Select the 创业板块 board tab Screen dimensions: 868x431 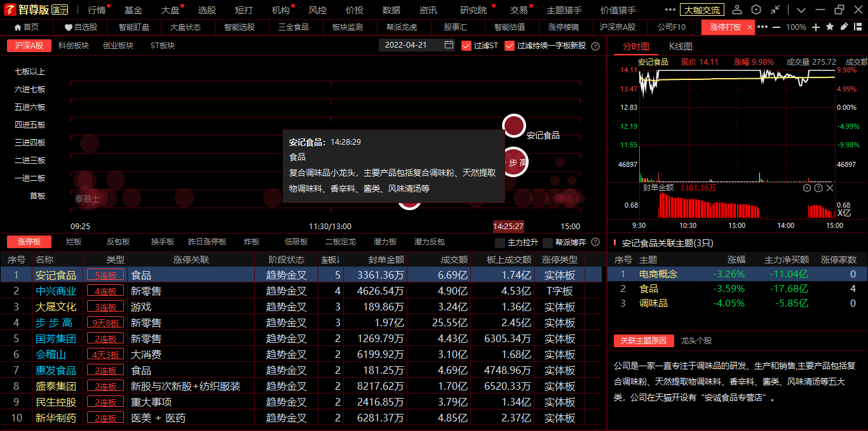click(x=118, y=46)
